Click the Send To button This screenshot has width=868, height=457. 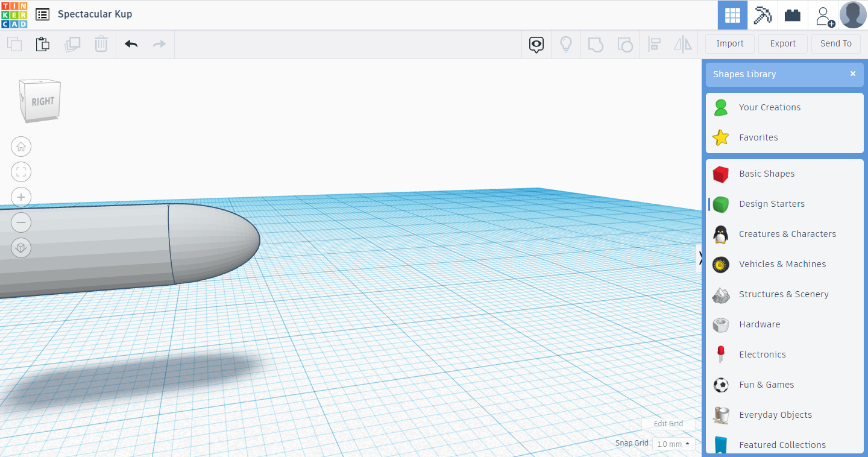[836, 43]
